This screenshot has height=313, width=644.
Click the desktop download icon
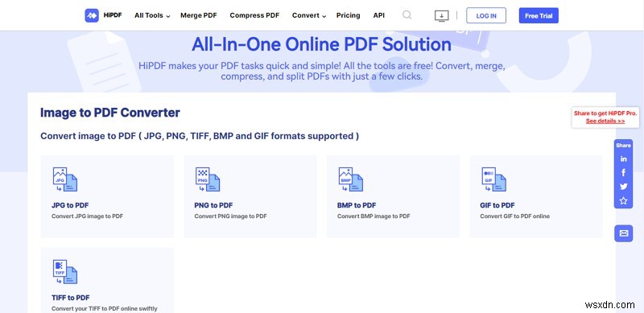tap(441, 15)
